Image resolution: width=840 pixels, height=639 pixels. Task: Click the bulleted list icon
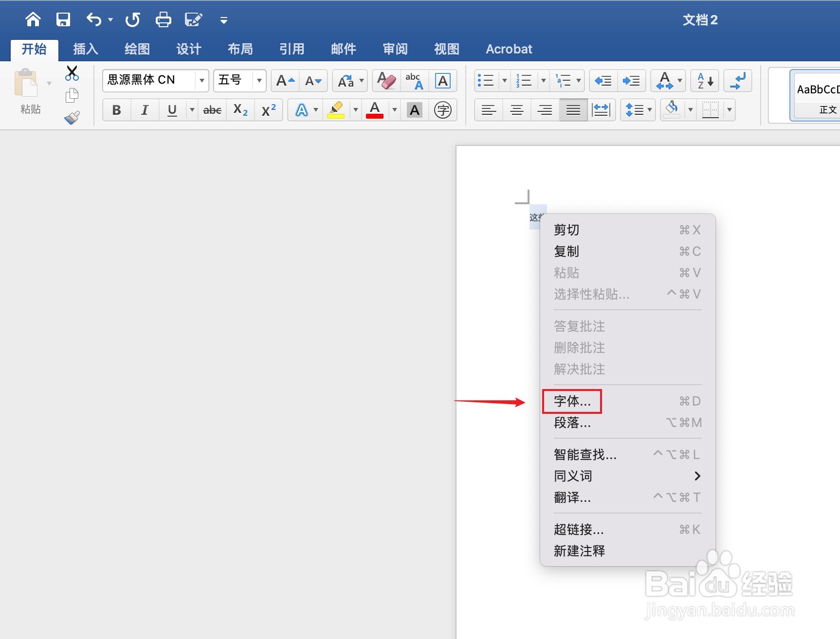(x=486, y=81)
